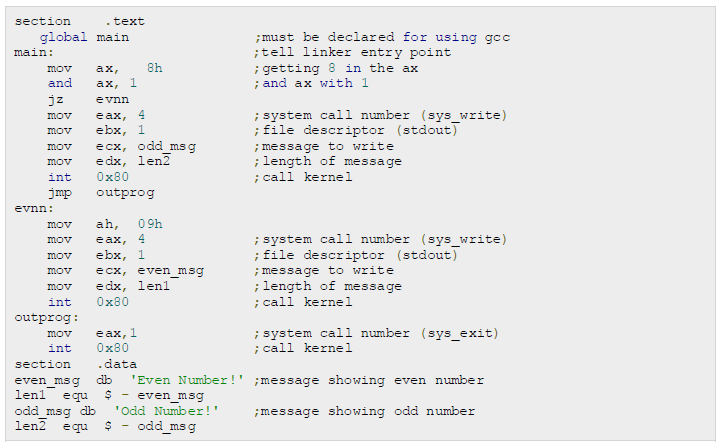Click the '8h' value in mov ax
This screenshot has height=445, width=720.
tap(154, 68)
